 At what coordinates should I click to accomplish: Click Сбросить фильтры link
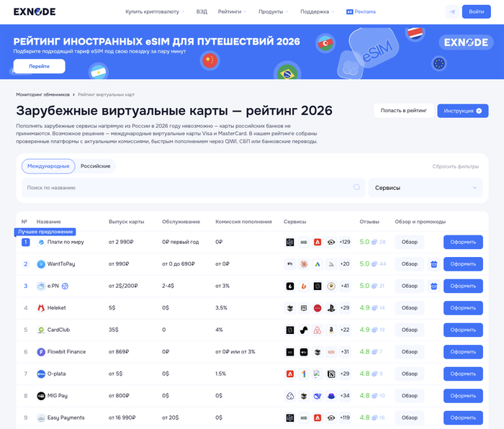455,166
